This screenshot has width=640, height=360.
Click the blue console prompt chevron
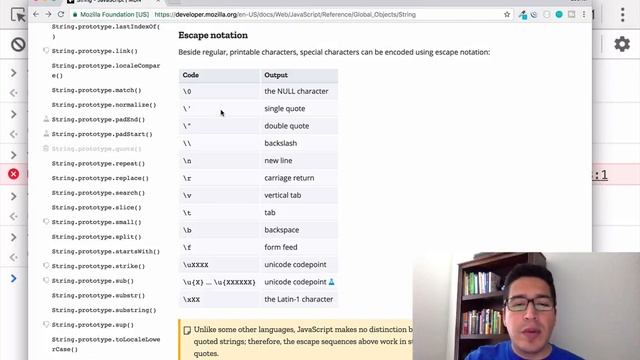(13, 278)
